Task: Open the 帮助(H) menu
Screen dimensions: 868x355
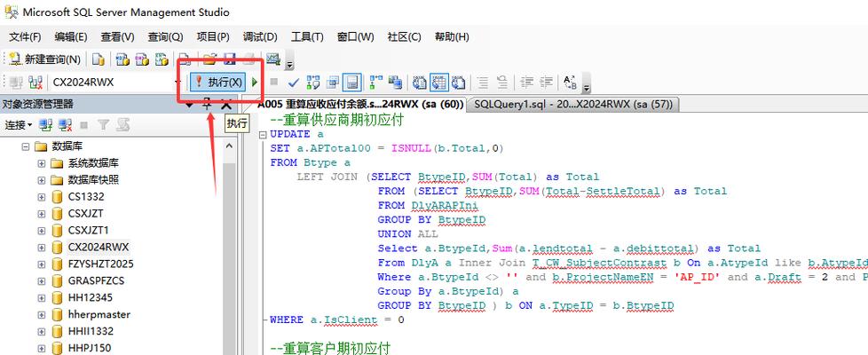Action: pos(452,37)
